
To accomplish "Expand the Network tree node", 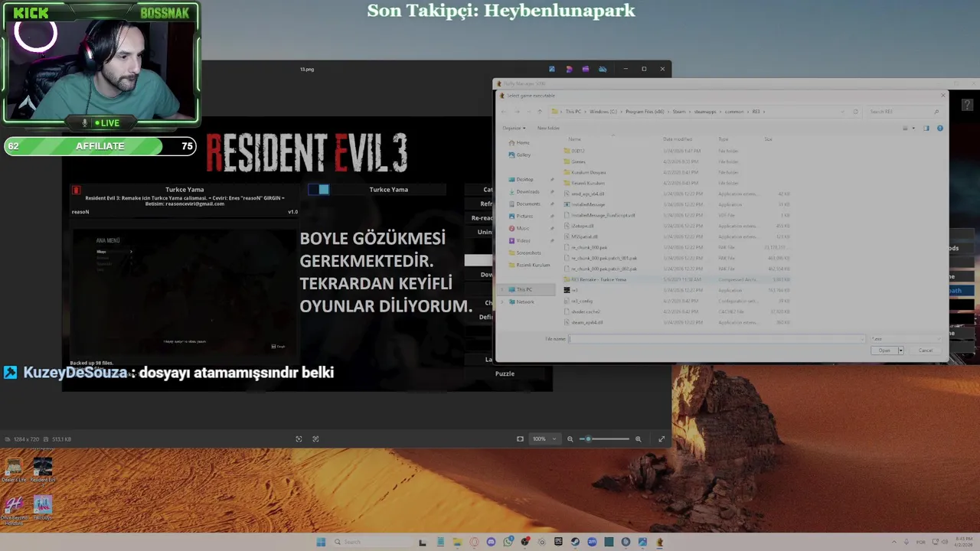I will (502, 302).
